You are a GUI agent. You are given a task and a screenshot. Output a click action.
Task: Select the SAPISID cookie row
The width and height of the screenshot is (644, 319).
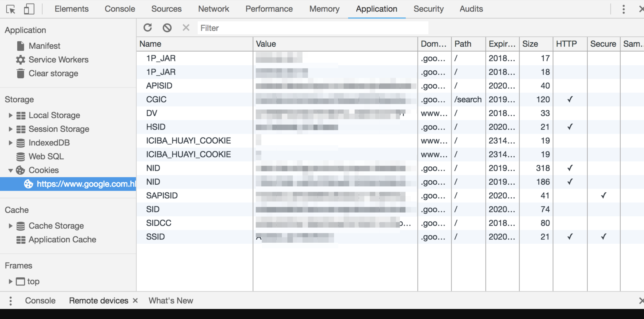tap(162, 196)
